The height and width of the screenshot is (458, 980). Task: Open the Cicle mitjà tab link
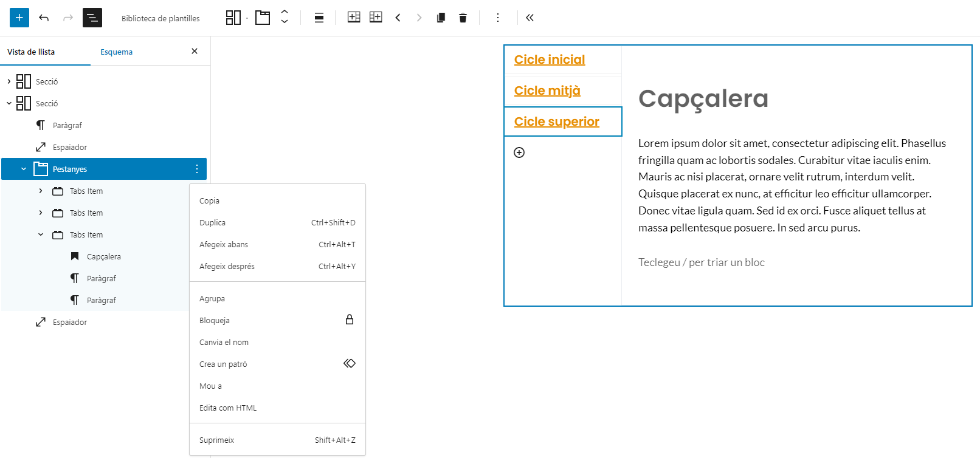(x=547, y=91)
